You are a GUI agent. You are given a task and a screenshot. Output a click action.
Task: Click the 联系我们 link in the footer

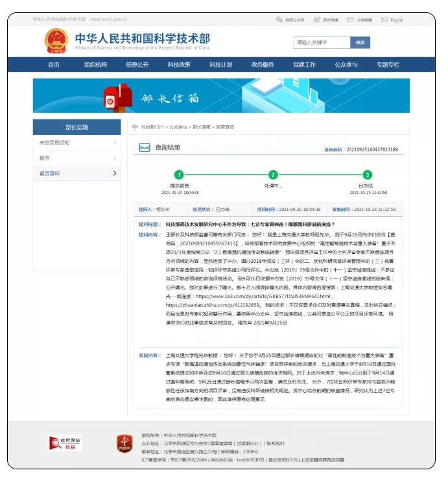pos(277,443)
